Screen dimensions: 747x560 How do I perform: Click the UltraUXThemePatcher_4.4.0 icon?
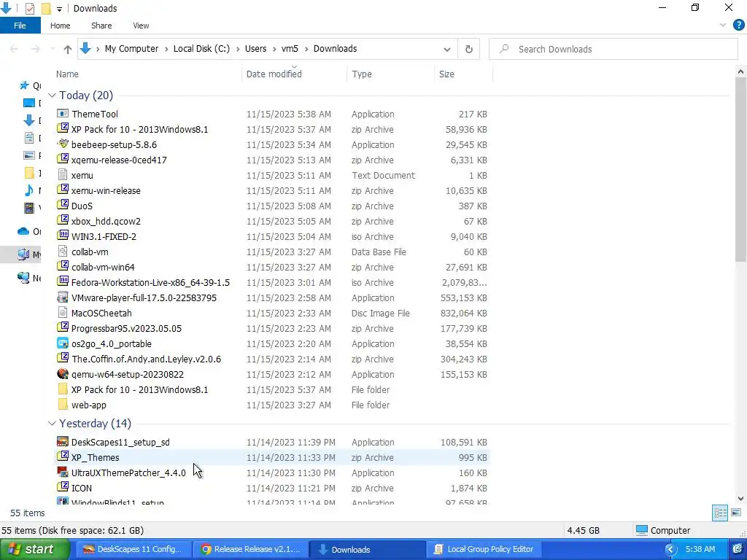[x=63, y=472]
